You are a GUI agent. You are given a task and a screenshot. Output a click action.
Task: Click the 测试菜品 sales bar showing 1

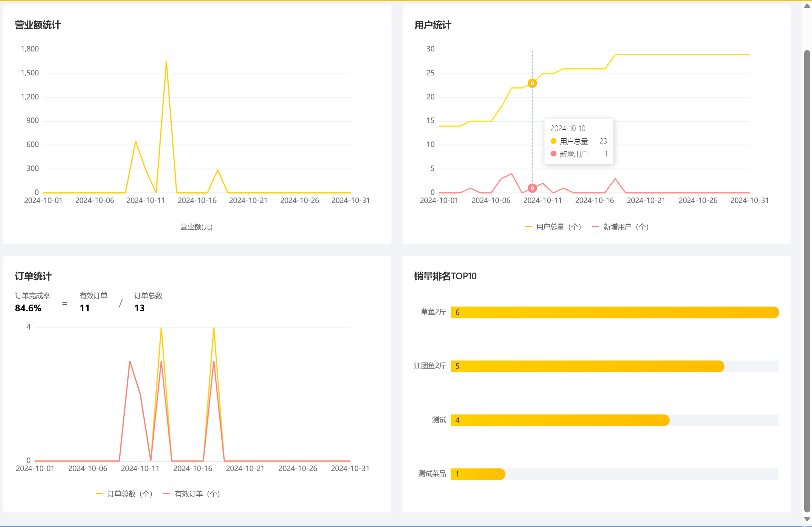(x=478, y=474)
